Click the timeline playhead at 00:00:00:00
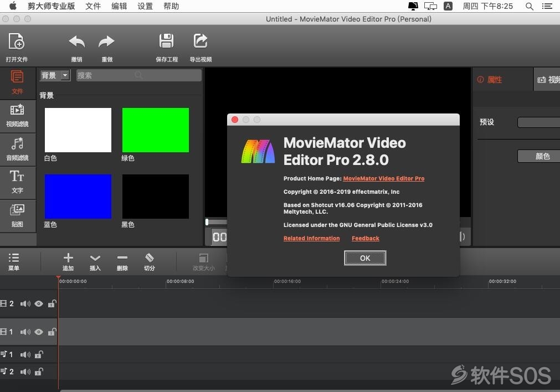This screenshot has height=392, width=560. click(x=58, y=278)
